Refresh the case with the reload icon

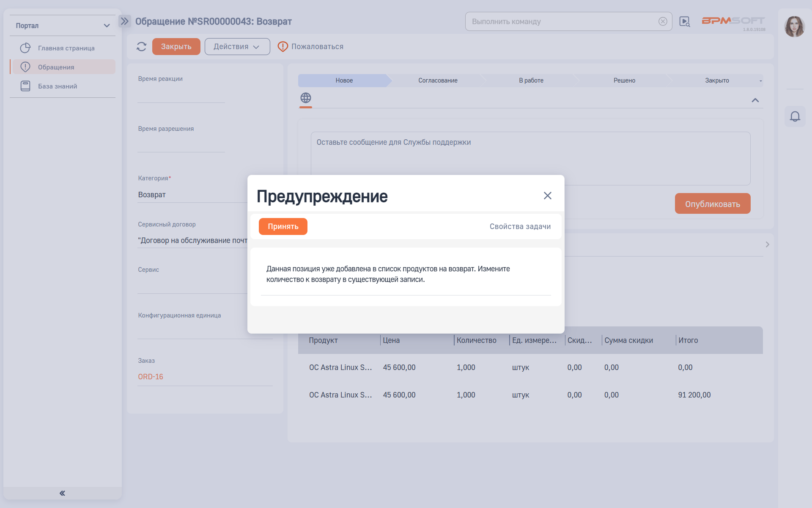click(141, 47)
